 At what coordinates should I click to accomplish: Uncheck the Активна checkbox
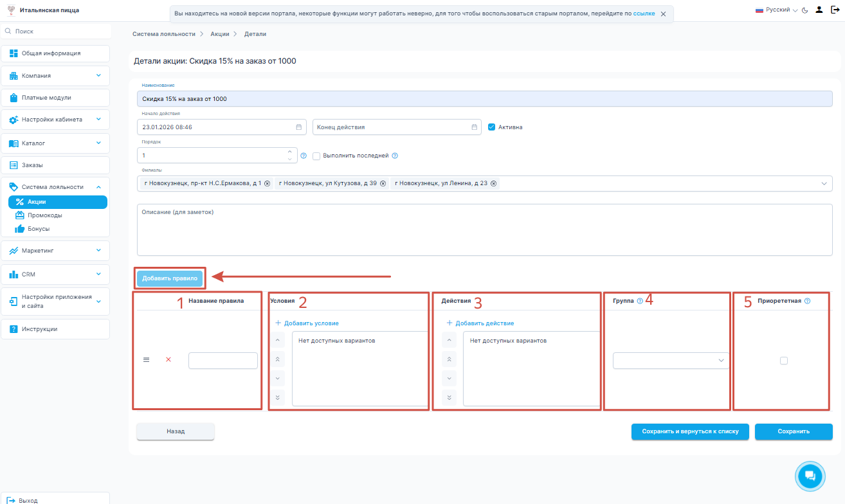492,127
